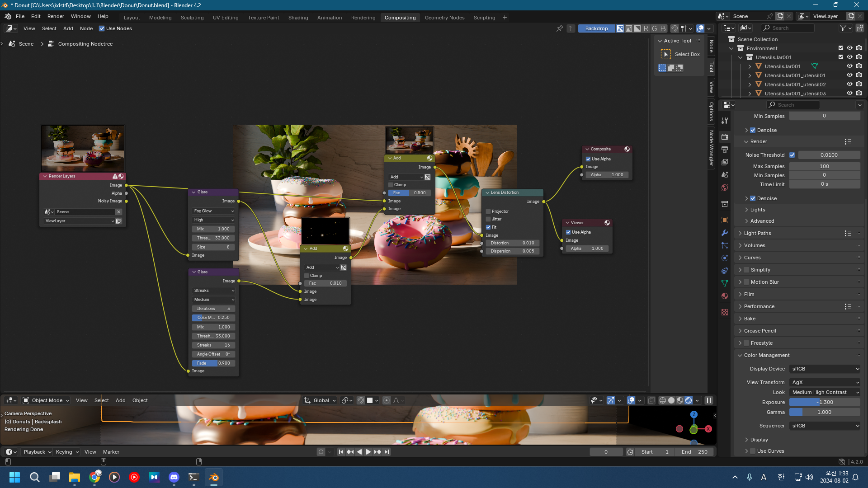
Task: Open the Output properties tab icon
Action: 725,149
